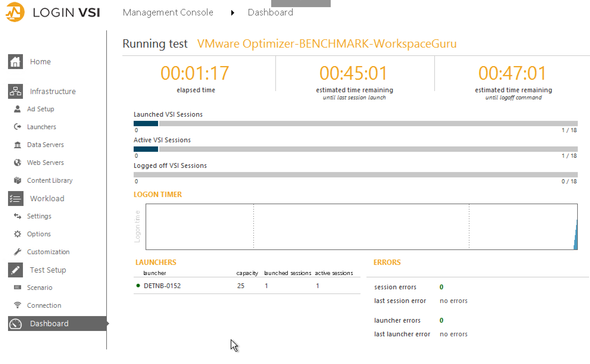The width and height of the screenshot is (590, 364).
Task: Click the green status dot for DETNB-0152
Action: (138, 285)
